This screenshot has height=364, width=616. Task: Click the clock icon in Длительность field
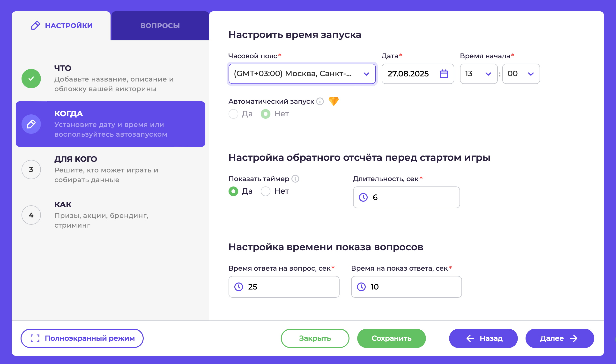(363, 197)
